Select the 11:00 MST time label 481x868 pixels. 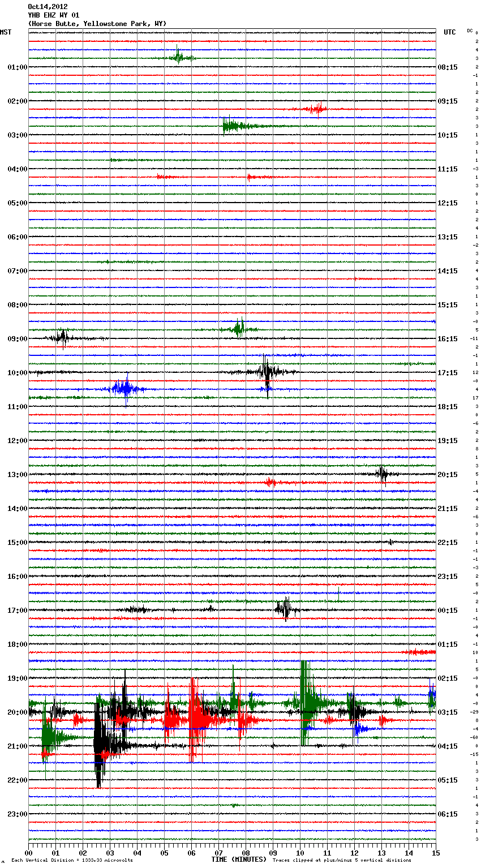pos(18,407)
